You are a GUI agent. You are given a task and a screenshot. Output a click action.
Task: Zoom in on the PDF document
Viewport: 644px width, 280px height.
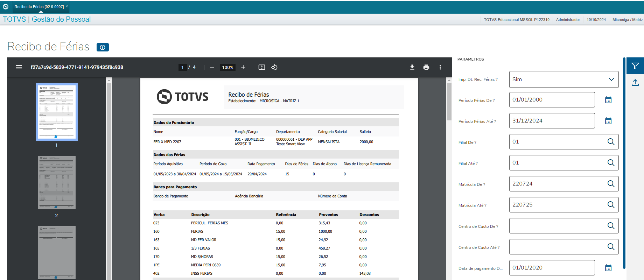(243, 67)
